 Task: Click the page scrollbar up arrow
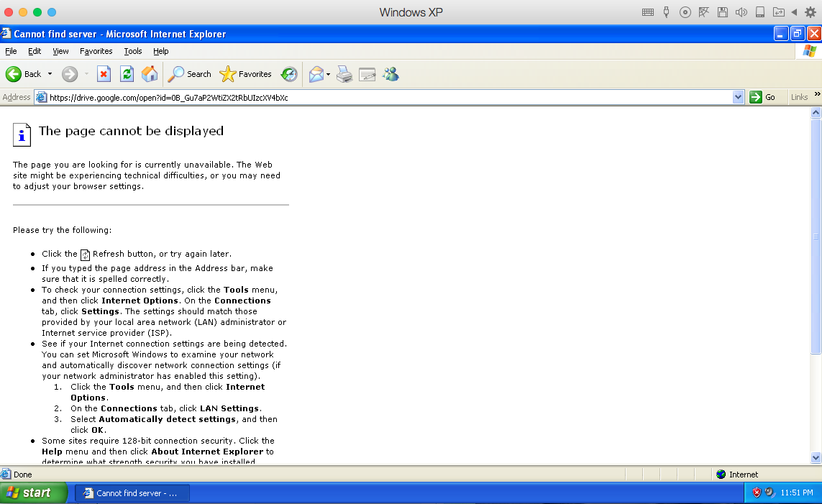(x=816, y=112)
